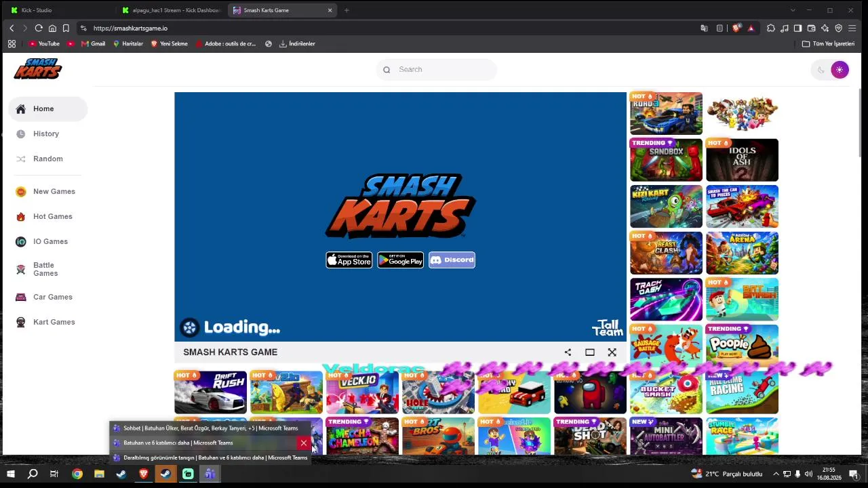
Task: Focus the Search games input field
Action: click(x=437, y=70)
